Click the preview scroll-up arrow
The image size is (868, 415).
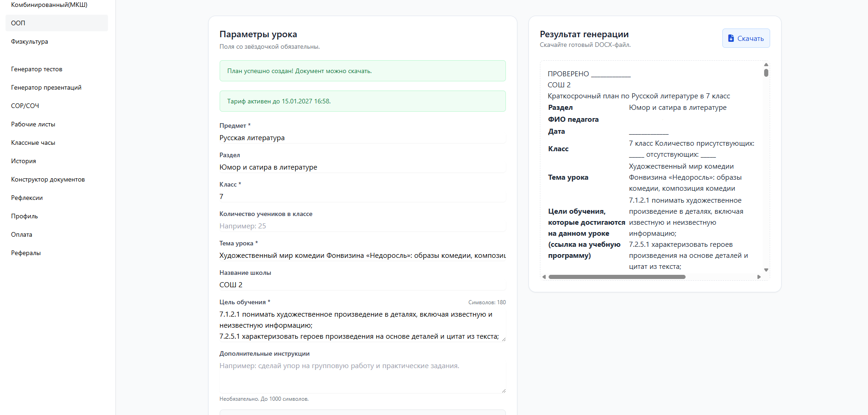coord(766,65)
